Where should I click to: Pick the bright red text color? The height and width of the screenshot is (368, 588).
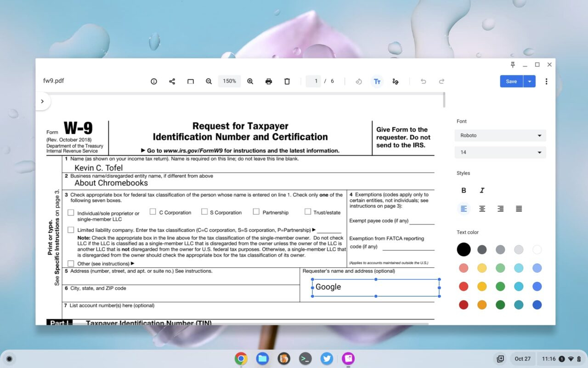pyautogui.click(x=464, y=287)
